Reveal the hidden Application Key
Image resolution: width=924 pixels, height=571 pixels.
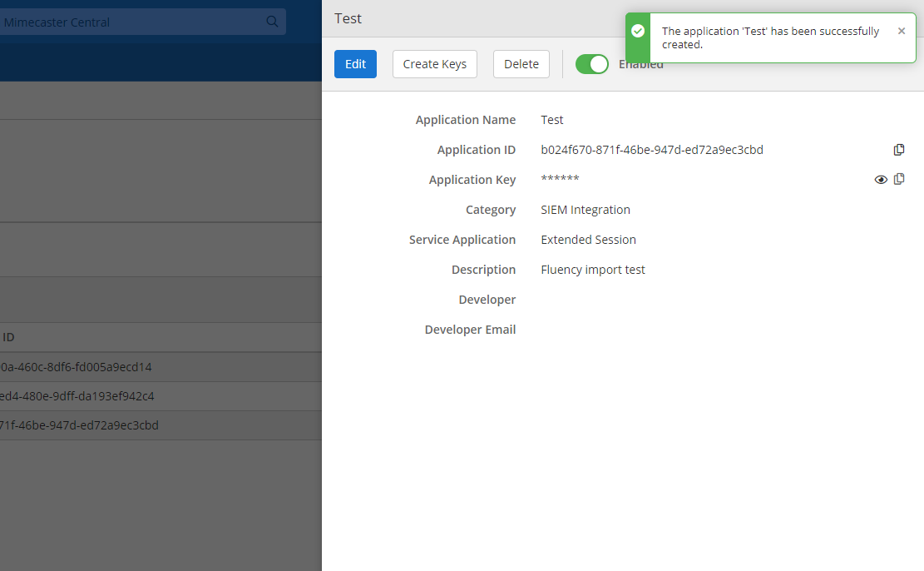[881, 180]
